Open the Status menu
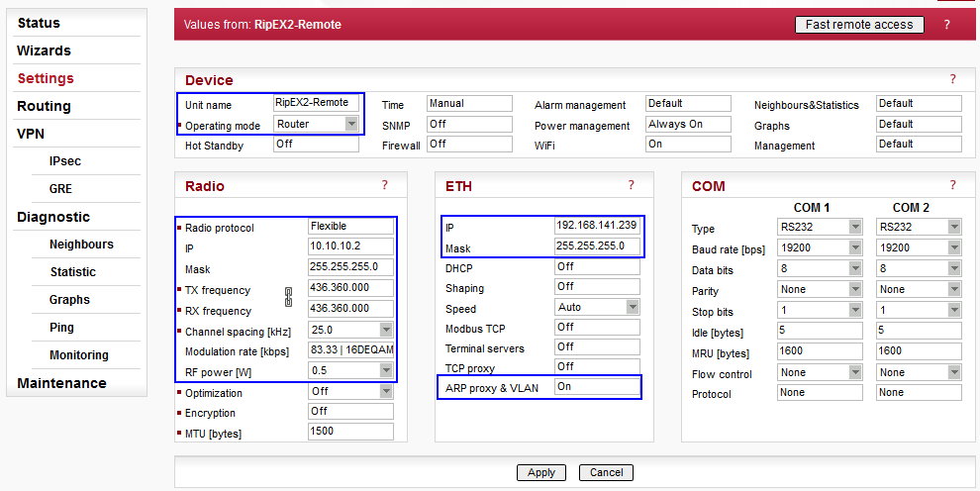Viewport: 980px width, 491px height. 39,23
